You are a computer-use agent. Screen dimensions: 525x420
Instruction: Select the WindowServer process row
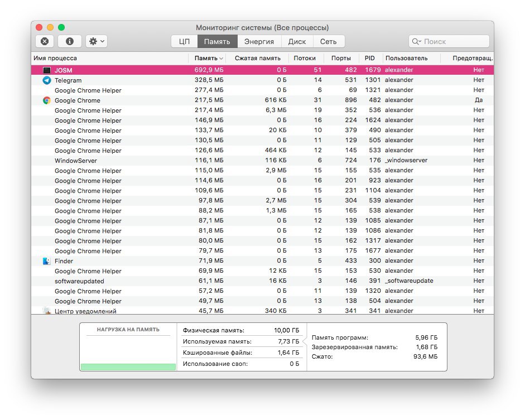click(x=262, y=160)
